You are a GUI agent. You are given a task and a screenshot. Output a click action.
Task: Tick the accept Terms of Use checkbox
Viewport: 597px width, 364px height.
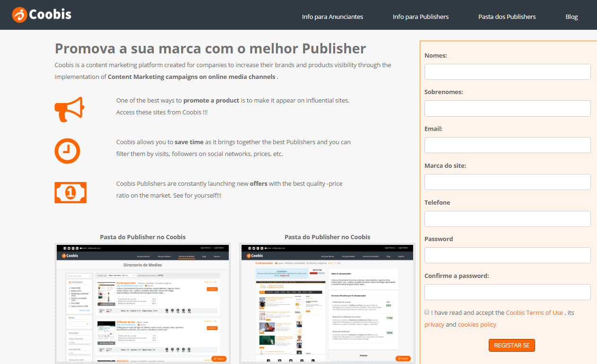point(427,312)
